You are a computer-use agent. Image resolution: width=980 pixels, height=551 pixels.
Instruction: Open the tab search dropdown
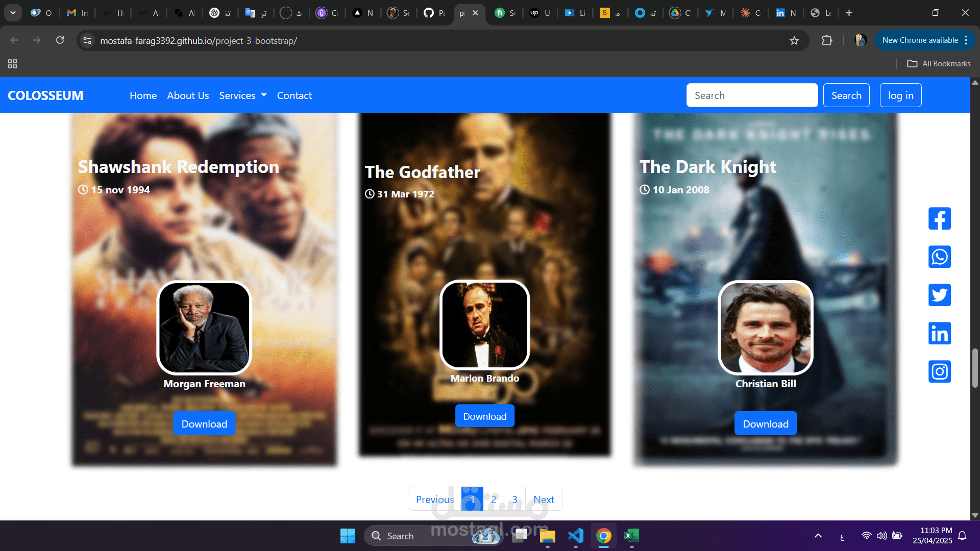click(13, 13)
